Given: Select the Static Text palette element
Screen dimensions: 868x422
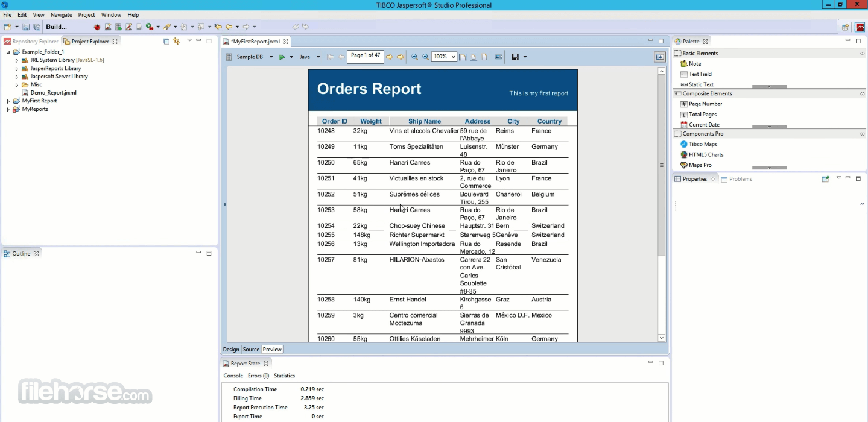Looking at the screenshot, I should point(697,84).
